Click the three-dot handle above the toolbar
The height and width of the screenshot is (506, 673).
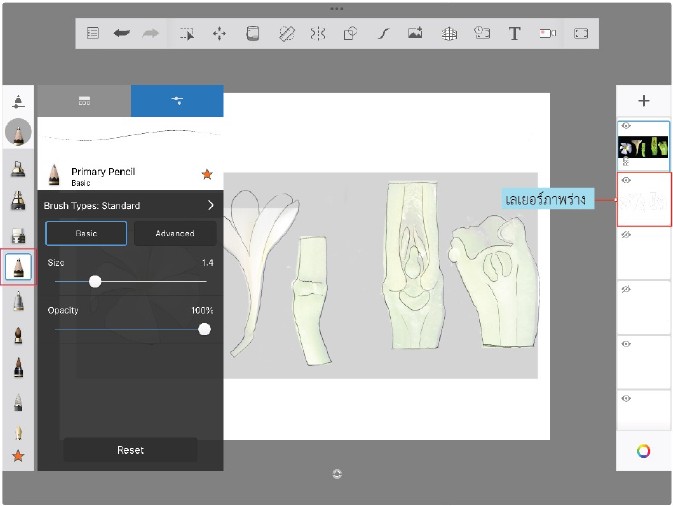click(x=336, y=9)
